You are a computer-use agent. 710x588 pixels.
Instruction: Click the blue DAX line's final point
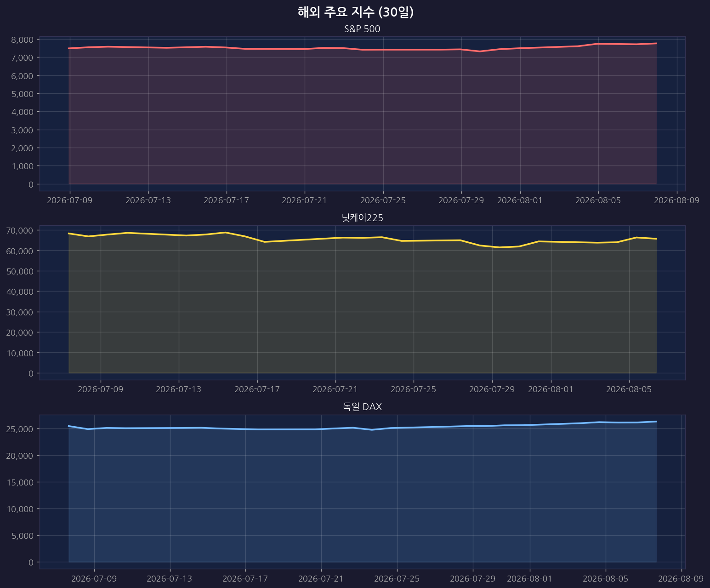[656, 421]
